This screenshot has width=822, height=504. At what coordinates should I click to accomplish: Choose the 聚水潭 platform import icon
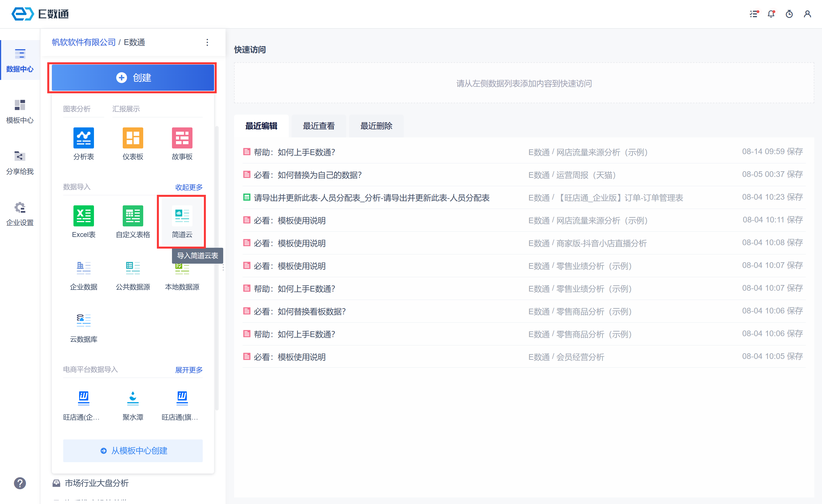[133, 398]
